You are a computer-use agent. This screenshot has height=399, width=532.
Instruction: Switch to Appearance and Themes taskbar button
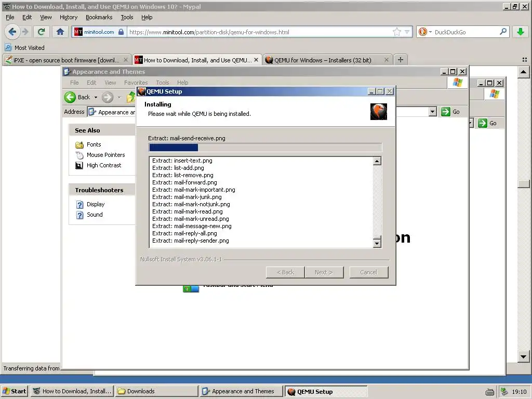241,391
